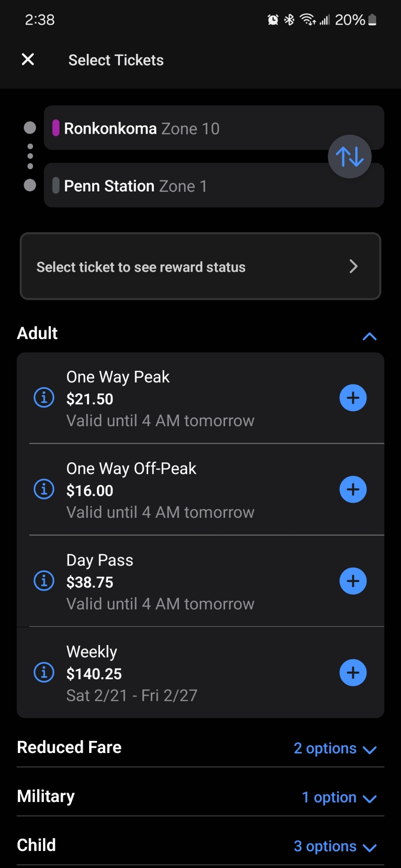Expand Military ticket option
The width and height of the screenshot is (401, 868).
coord(339,797)
